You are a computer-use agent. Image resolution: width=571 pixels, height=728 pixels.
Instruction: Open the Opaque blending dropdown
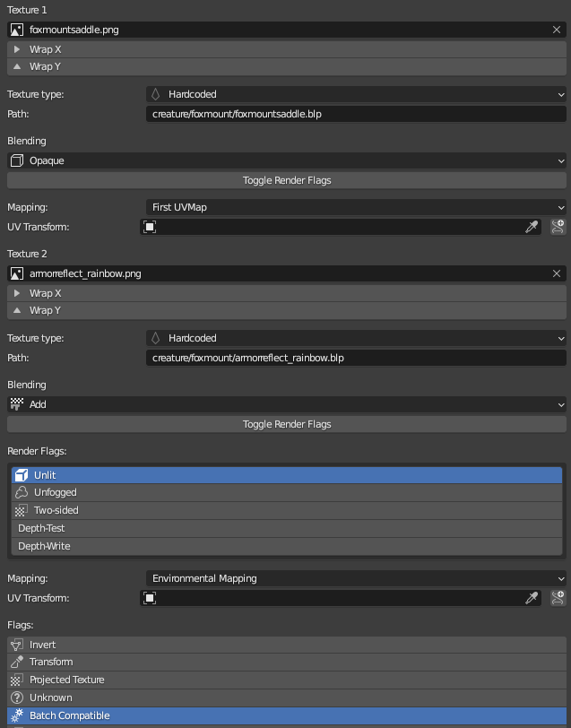coord(287,160)
